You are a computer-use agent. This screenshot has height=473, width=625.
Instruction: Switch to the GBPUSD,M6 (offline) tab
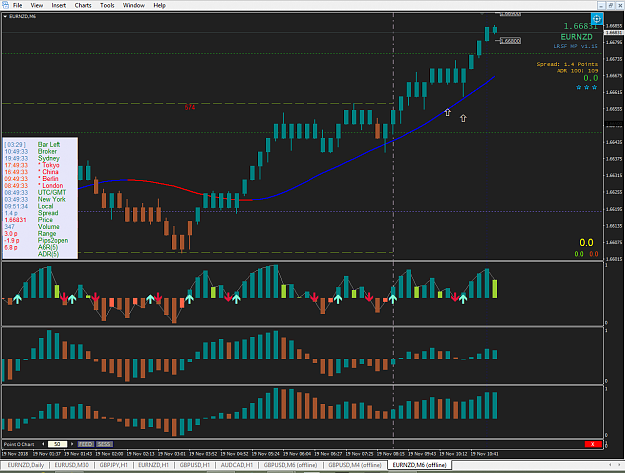(290, 465)
